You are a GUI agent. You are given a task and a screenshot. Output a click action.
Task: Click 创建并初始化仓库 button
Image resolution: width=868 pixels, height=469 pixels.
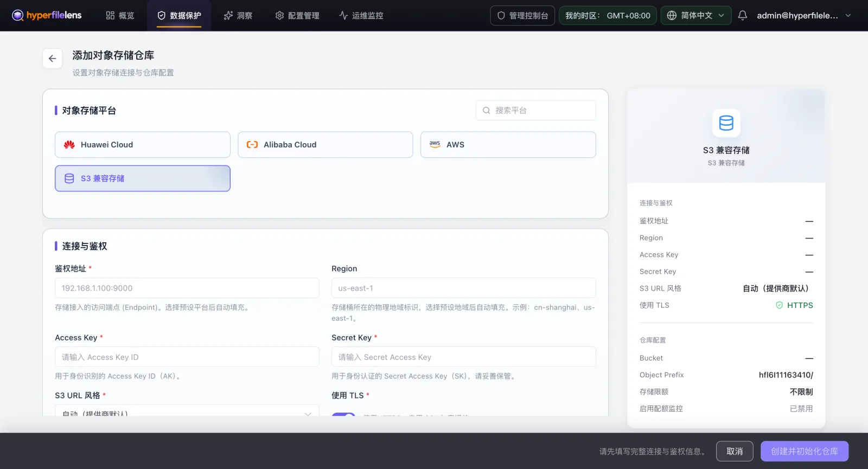805,451
